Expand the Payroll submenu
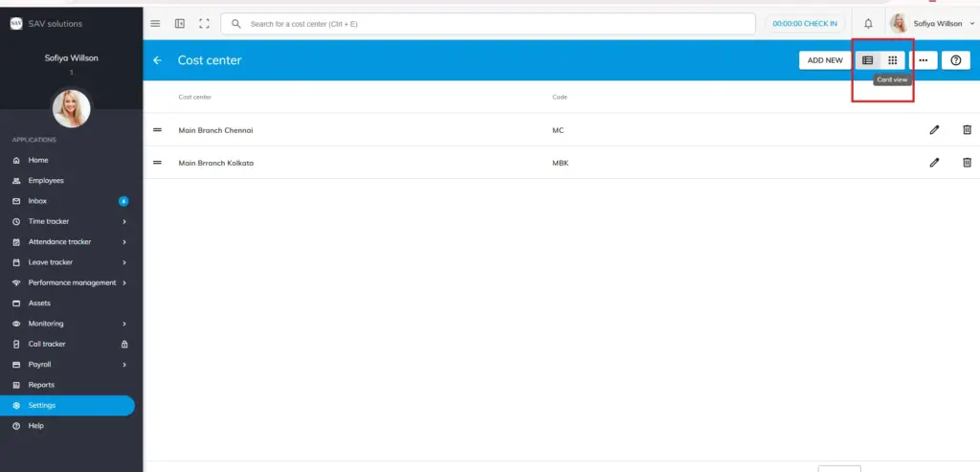 coord(124,365)
